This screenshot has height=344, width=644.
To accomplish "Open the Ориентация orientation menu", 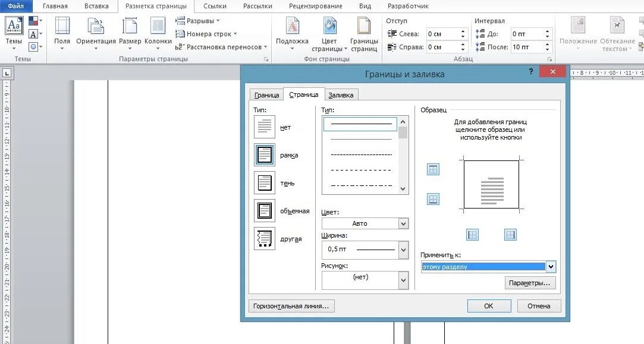I will coord(96,33).
